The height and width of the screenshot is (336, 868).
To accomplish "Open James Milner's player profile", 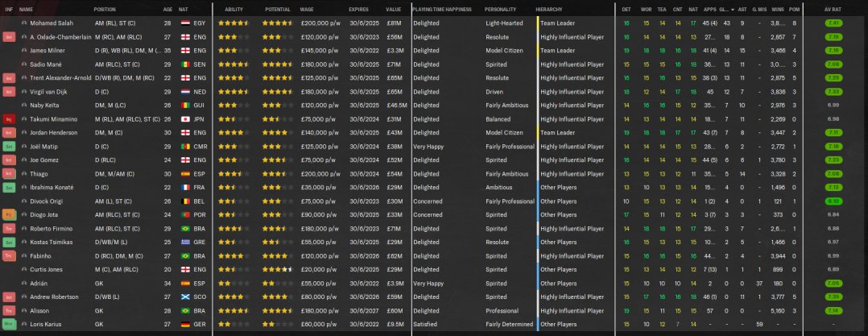I will tap(47, 51).
